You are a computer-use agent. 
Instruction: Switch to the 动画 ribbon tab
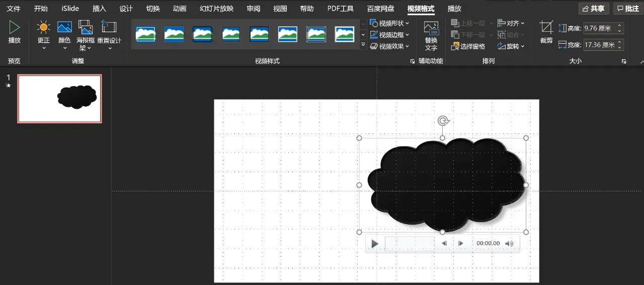click(x=179, y=9)
